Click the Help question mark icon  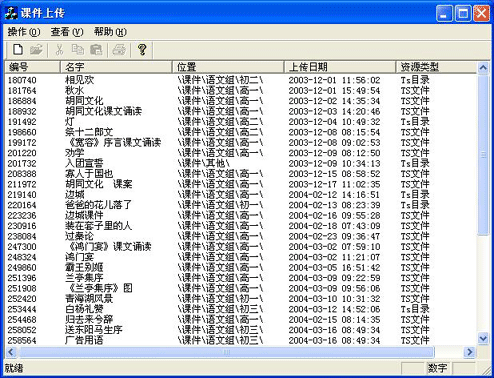(x=142, y=50)
